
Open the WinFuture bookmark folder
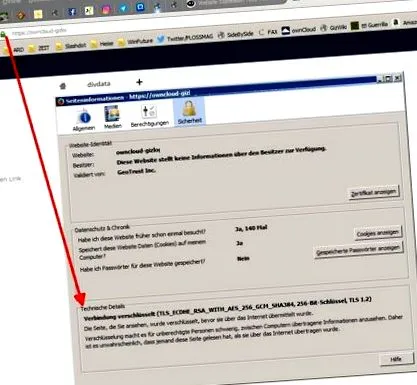135,42
